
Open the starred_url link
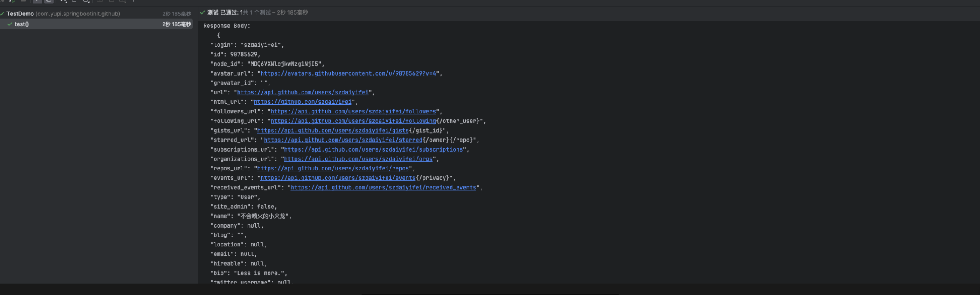(x=343, y=140)
